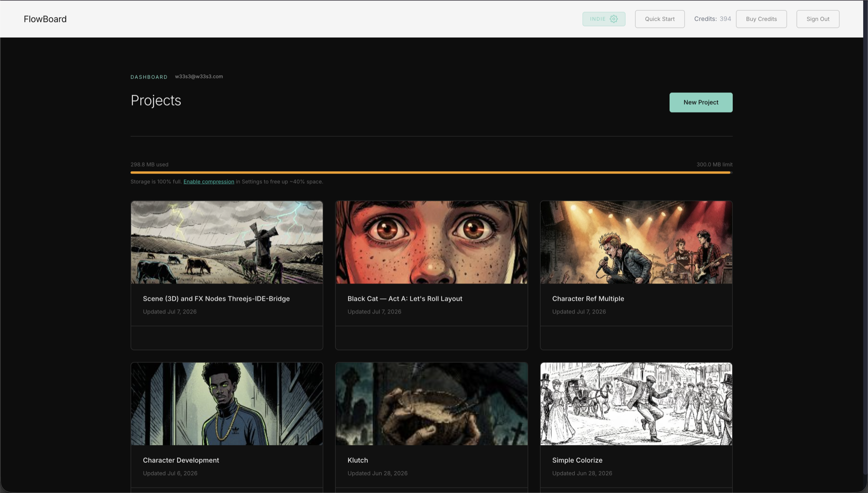Click the FlowBoard logo text
The height and width of the screenshot is (493, 868).
[x=45, y=19]
